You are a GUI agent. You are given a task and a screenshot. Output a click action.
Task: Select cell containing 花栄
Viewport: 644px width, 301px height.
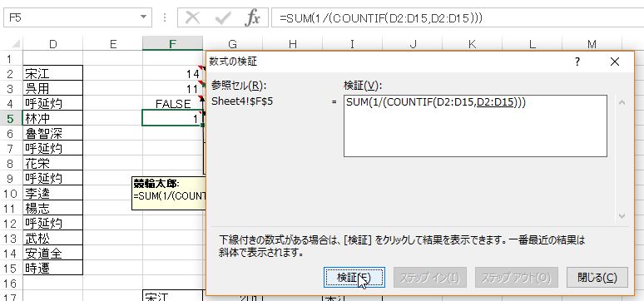click(x=53, y=164)
